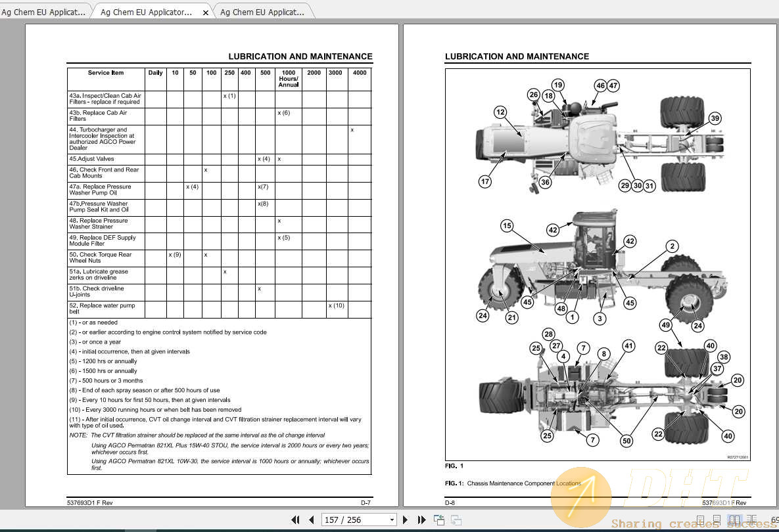Click the 'Service Item' column header
779x532 pixels.
coord(106,79)
